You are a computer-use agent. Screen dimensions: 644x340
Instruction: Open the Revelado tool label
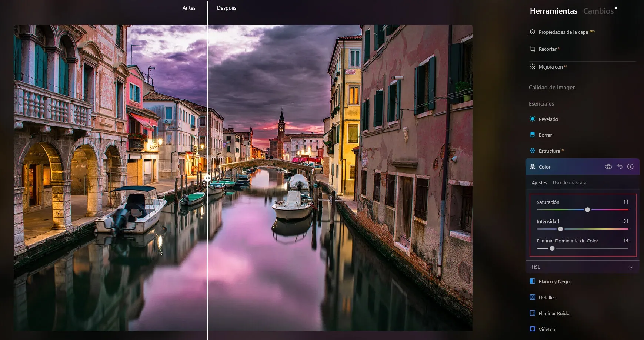(x=548, y=119)
